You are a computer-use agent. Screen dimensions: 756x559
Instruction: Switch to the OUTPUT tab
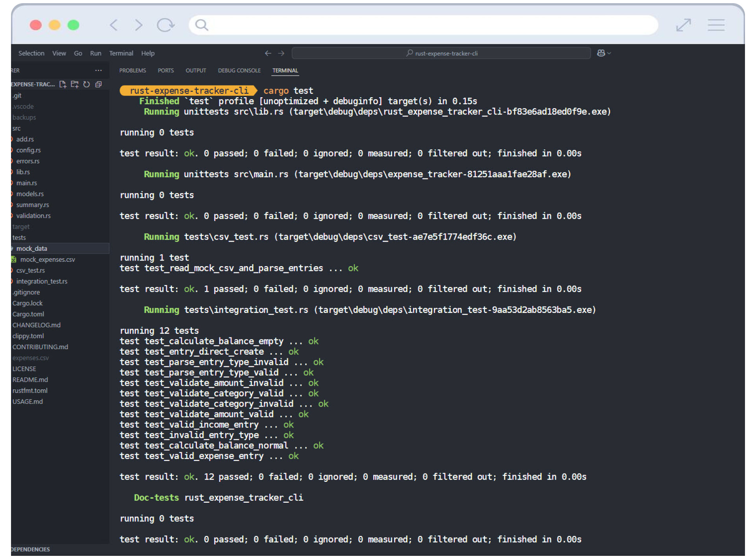(196, 70)
